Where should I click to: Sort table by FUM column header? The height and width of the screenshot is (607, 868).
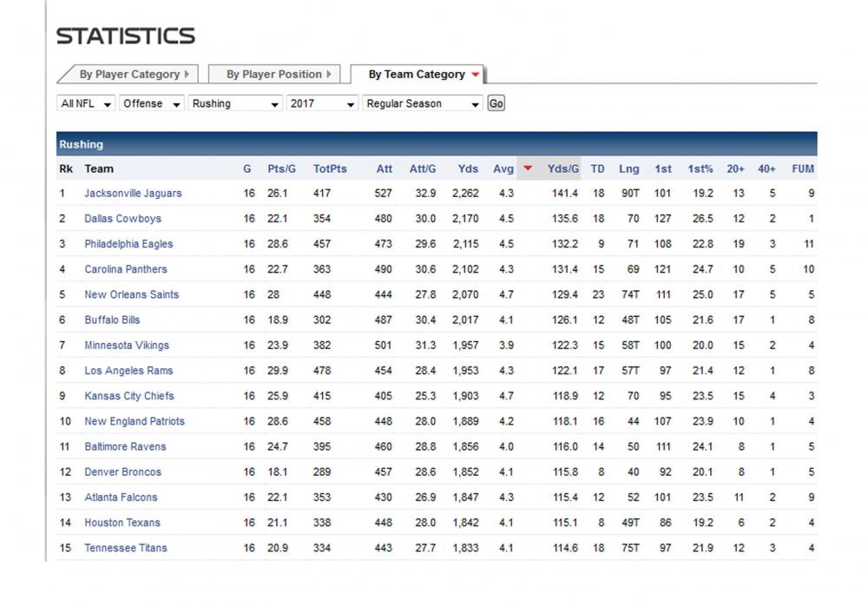(x=803, y=169)
